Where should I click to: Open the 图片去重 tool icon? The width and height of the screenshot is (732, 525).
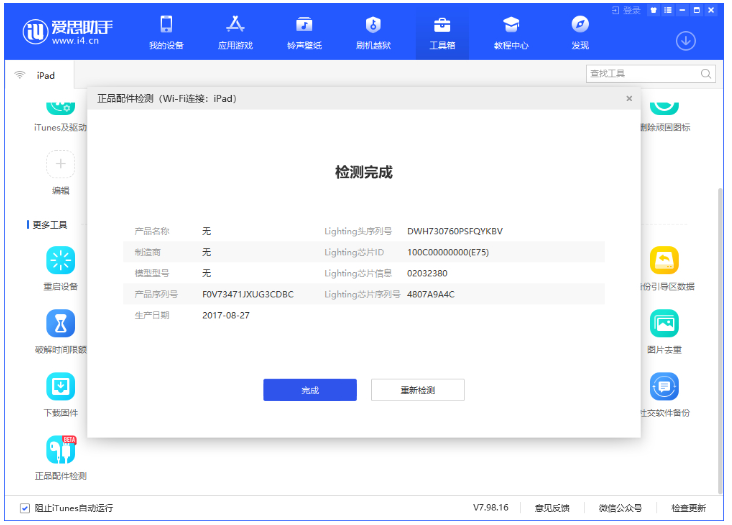[664, 323]
